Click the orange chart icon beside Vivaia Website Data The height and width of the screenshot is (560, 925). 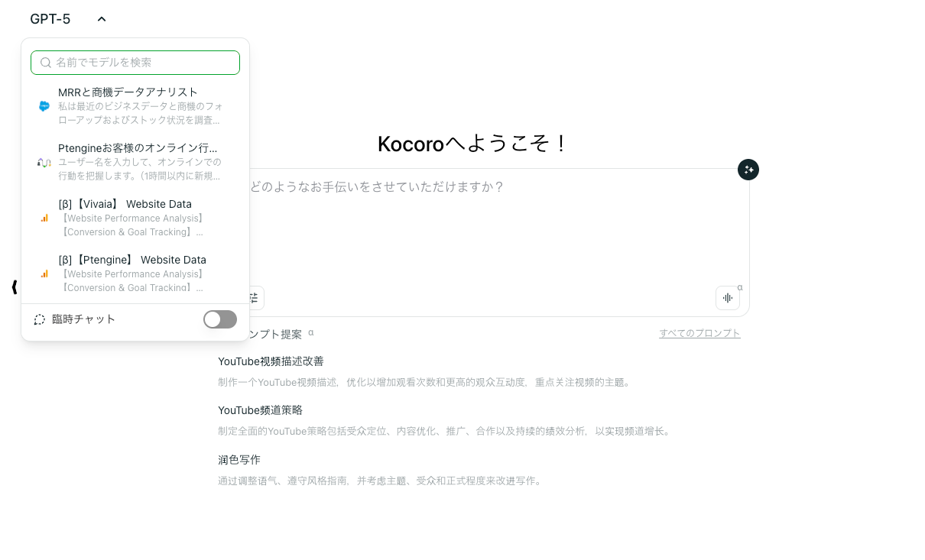[x=44, y=218]
